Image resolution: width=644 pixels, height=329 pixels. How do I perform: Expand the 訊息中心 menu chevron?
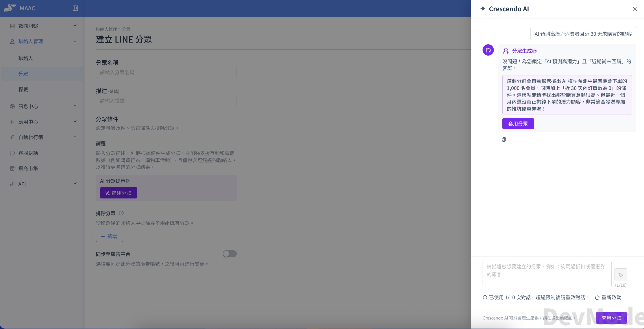tap(75, 106)
